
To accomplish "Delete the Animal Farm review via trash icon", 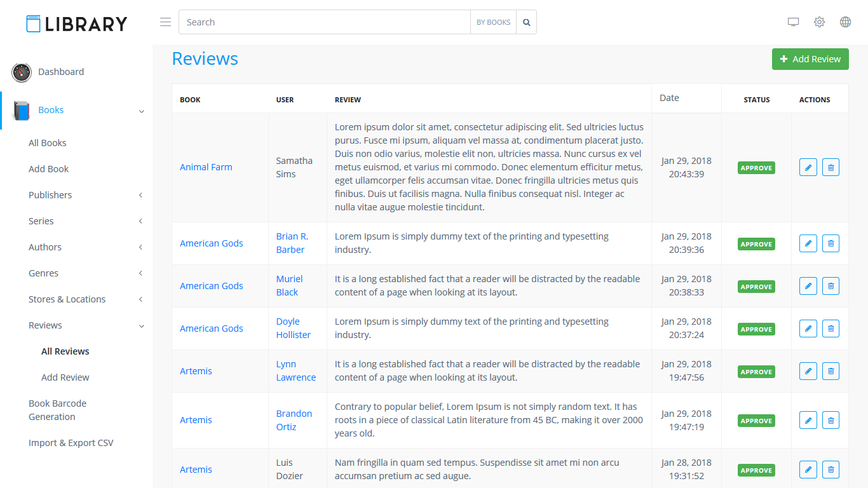I will [x=831, y=167].
